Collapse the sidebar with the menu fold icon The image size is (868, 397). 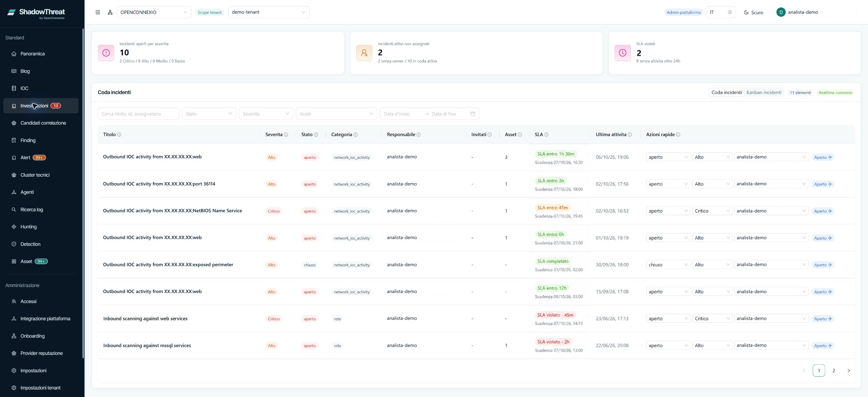[x=98, y=12]
